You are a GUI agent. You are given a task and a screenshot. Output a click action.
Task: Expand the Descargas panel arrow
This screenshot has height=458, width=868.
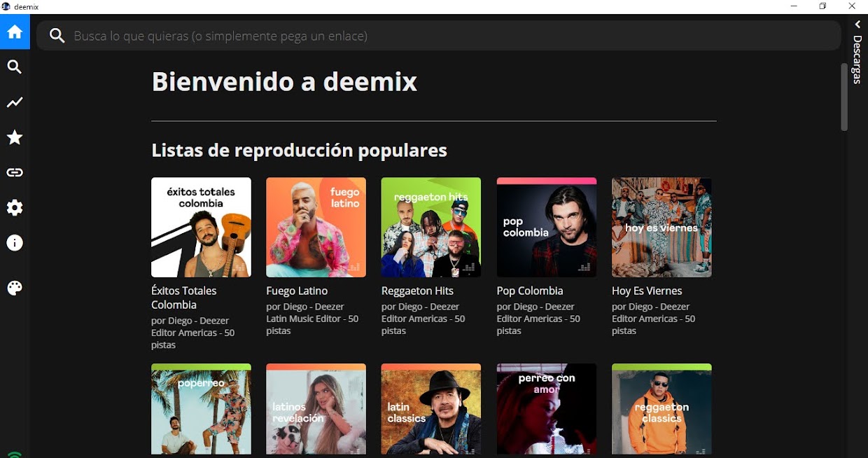[857, 25]
